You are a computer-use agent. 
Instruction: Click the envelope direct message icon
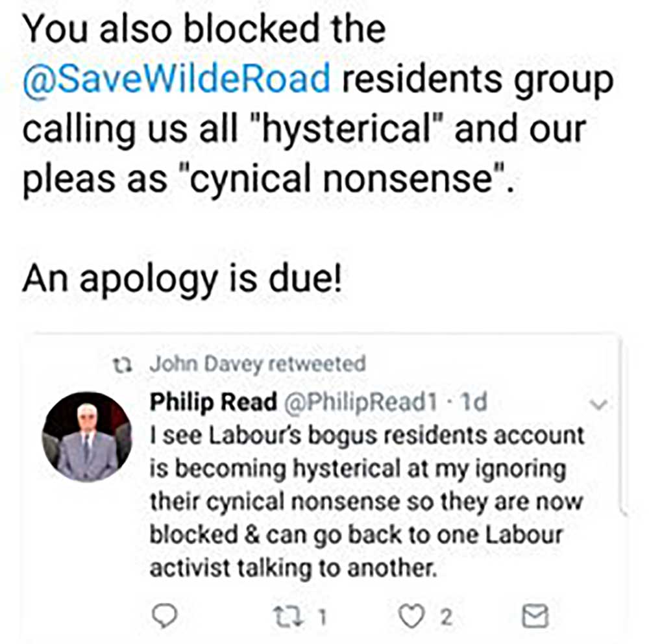535,616
